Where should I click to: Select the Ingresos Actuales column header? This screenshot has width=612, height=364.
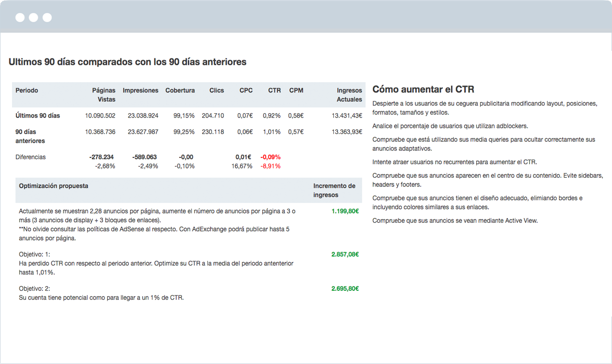point(350,94)
